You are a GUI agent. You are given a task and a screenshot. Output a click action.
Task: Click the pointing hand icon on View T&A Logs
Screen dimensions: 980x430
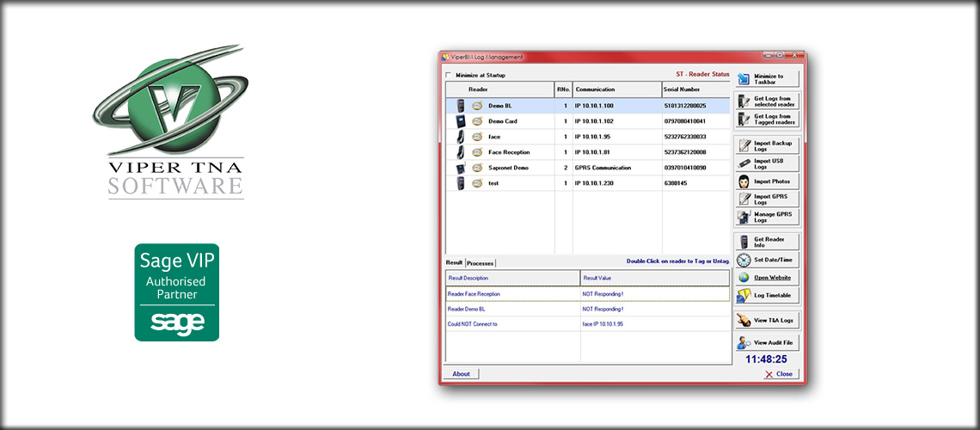tap(744, 320)
